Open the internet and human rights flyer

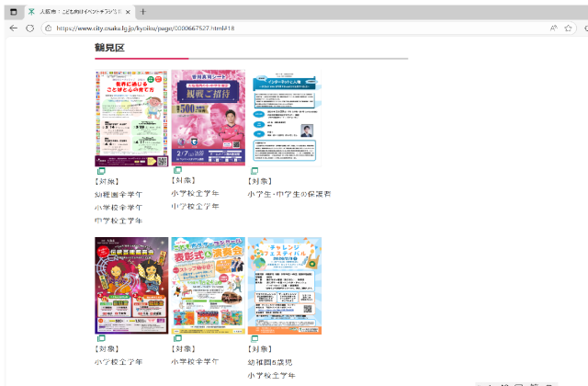point(286,118)
